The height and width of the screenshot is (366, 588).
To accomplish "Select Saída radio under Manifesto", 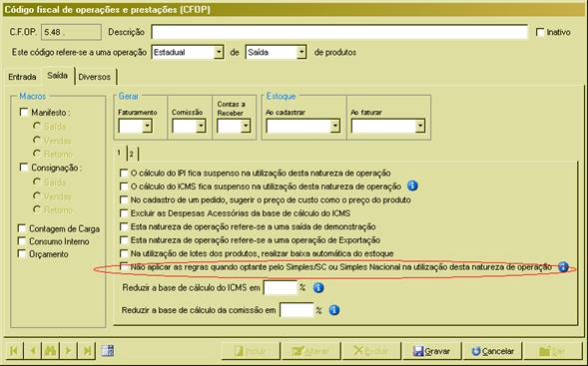I will tap(37, 126).
